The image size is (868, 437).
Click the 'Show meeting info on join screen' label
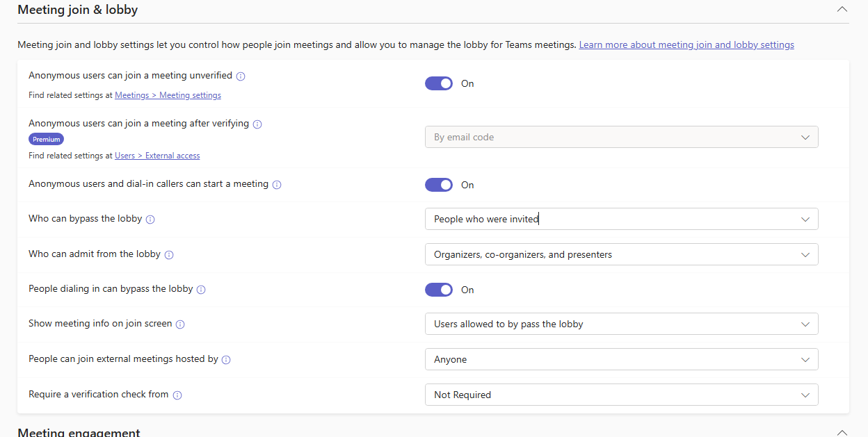[100, 324]
